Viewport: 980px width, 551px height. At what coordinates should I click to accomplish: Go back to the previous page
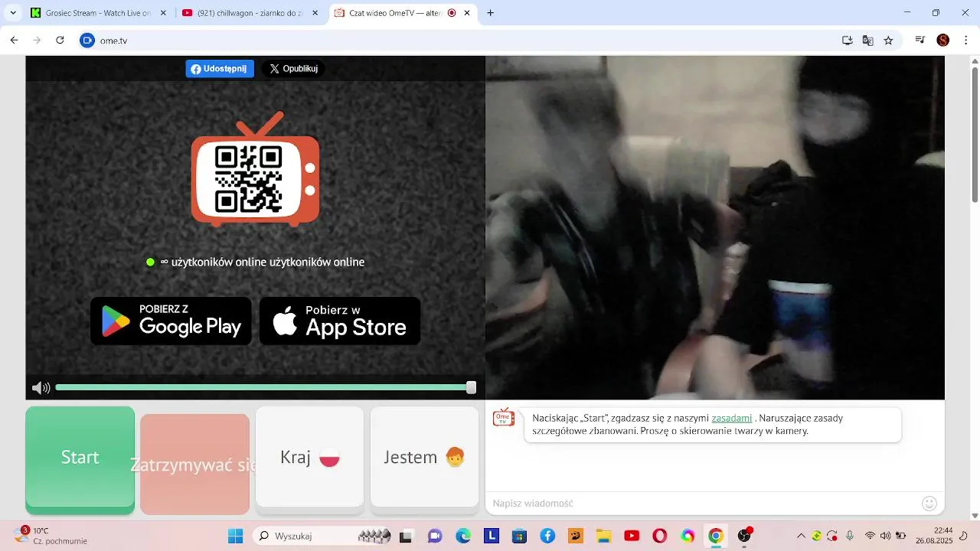pyautogui.click(x=14, y=41)
